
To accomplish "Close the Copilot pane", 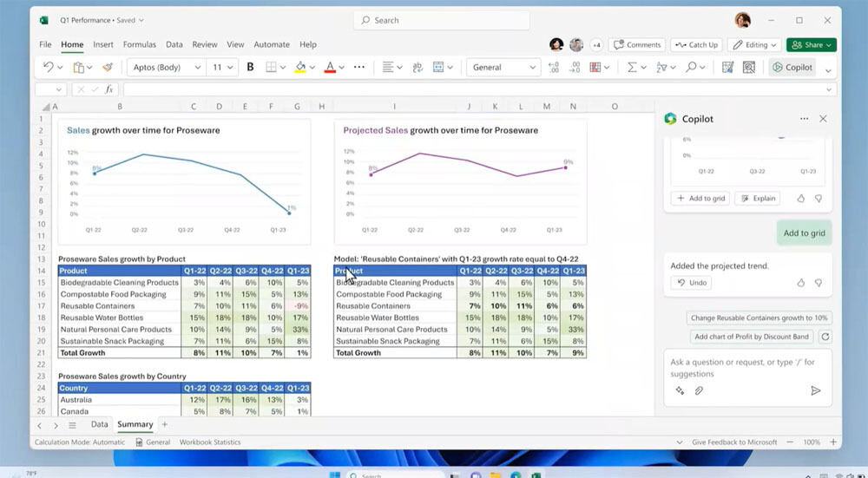I will tap(823, 118).
